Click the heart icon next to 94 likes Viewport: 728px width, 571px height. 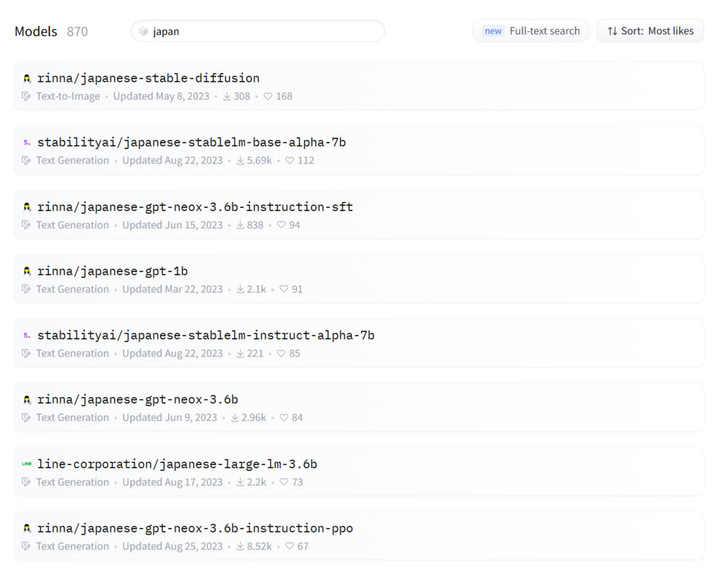[x=281, y=225]
